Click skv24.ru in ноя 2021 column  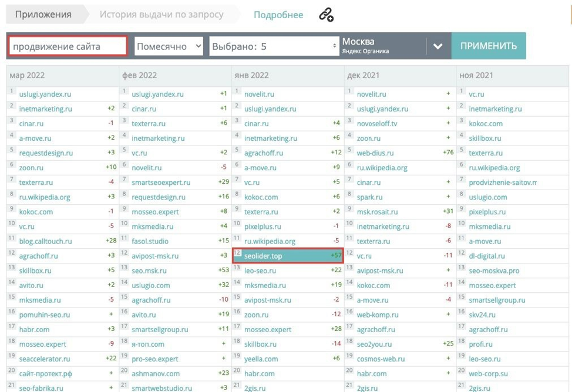pyautogui.click(x=482, y=315)
